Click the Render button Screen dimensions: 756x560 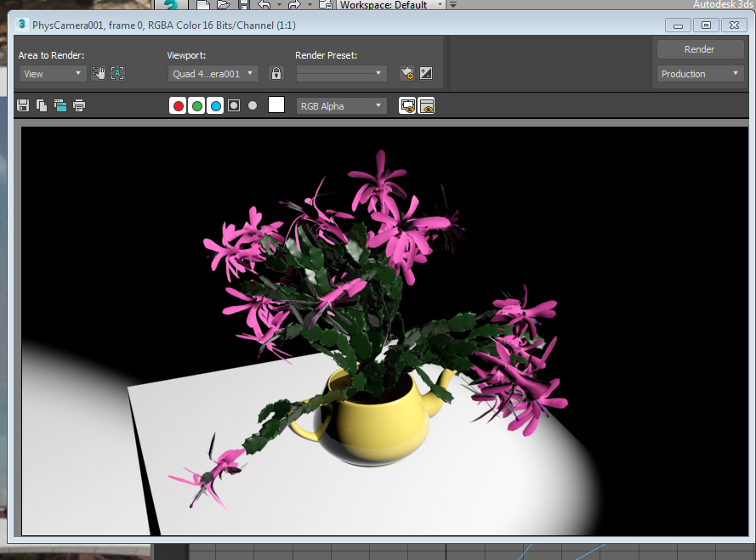pos(700,49)
